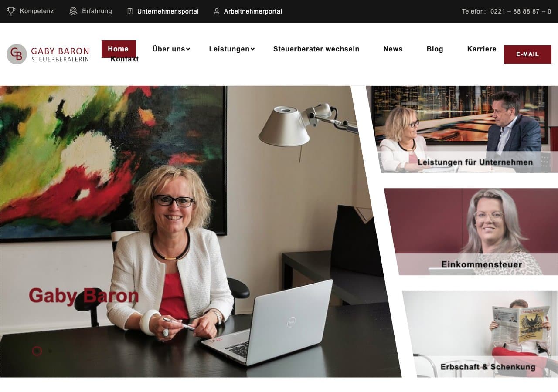Open Leistungen für Unternehmen tile
Screen dimensions: 558x392
463,129
